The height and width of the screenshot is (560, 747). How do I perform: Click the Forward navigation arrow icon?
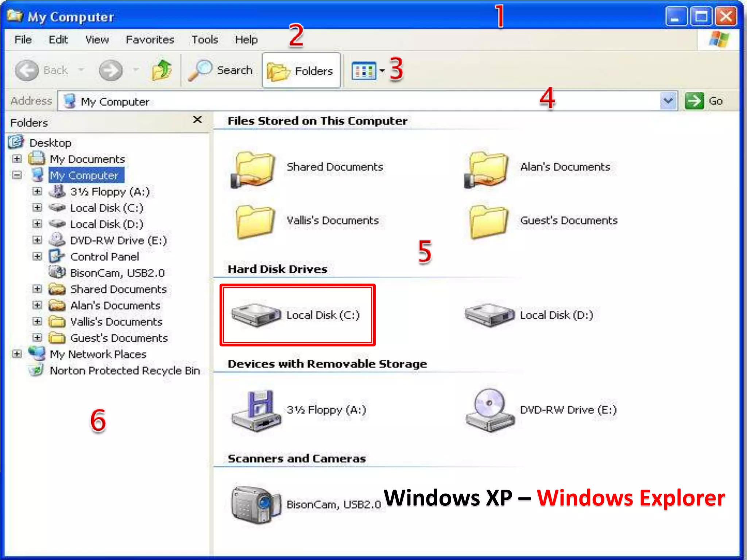click(111, 70)
